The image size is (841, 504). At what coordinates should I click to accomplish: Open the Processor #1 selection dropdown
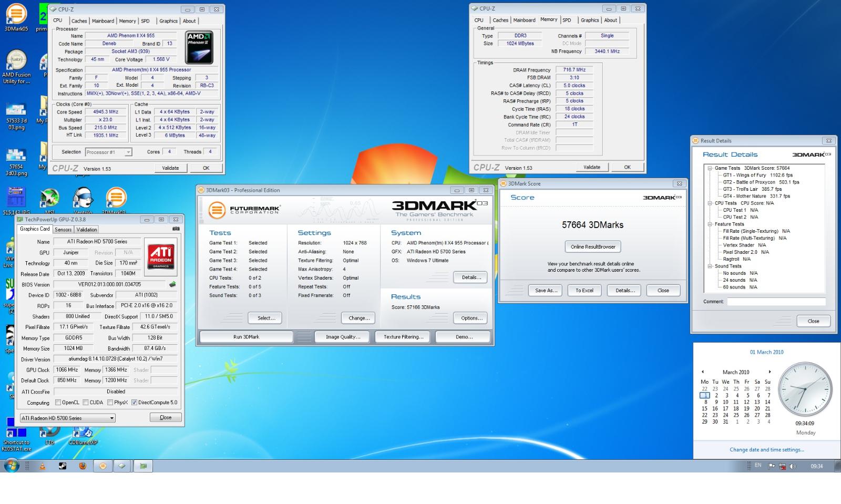pos(108,152)
